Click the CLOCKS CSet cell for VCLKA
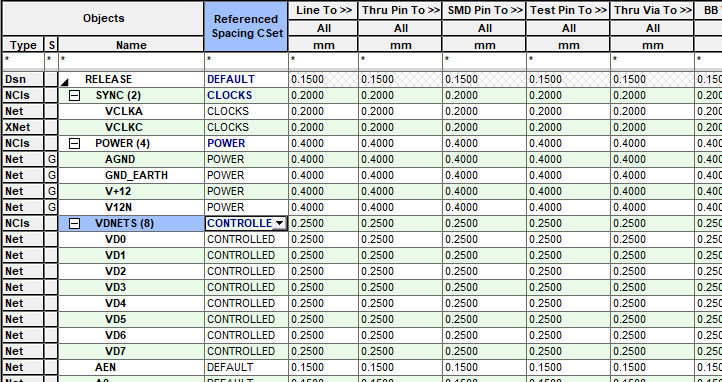722x382 pixels. 246,111
